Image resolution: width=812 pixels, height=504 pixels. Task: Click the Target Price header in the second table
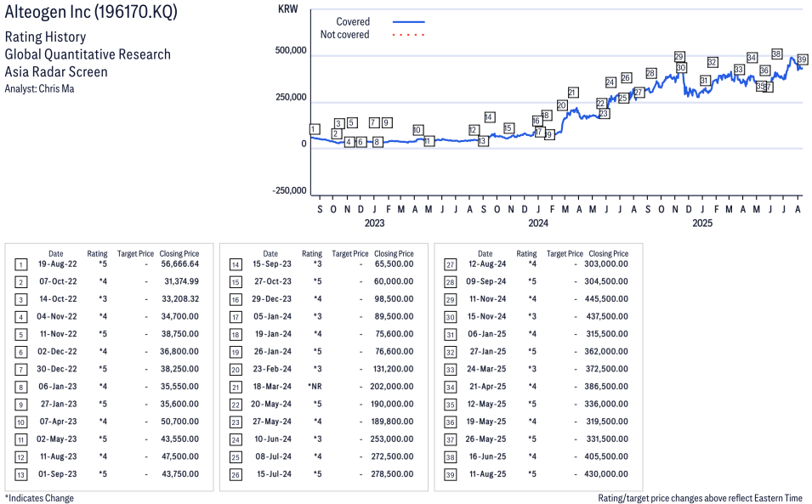[x=350, y=254]
